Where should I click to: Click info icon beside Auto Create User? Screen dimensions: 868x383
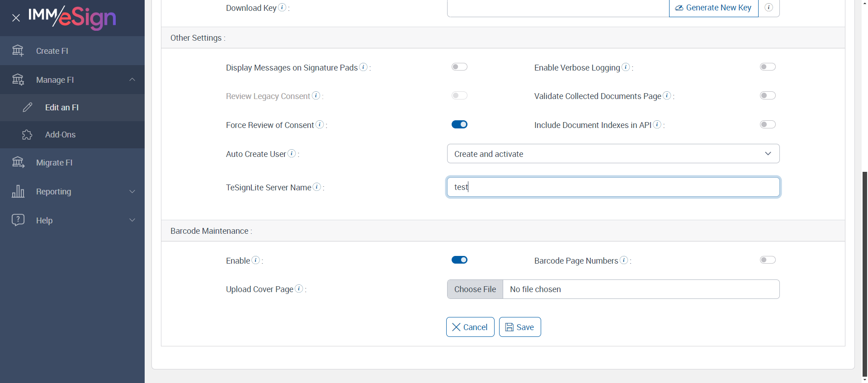[x=292, y=153]
